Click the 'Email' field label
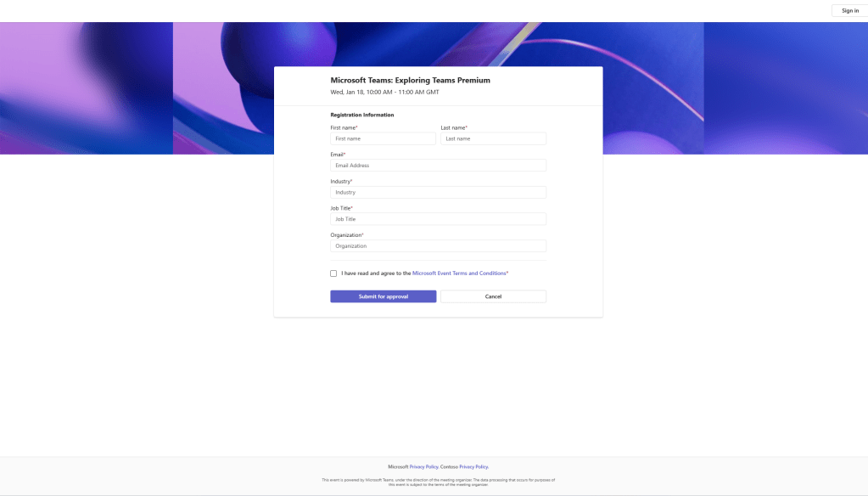 point(337,155)
